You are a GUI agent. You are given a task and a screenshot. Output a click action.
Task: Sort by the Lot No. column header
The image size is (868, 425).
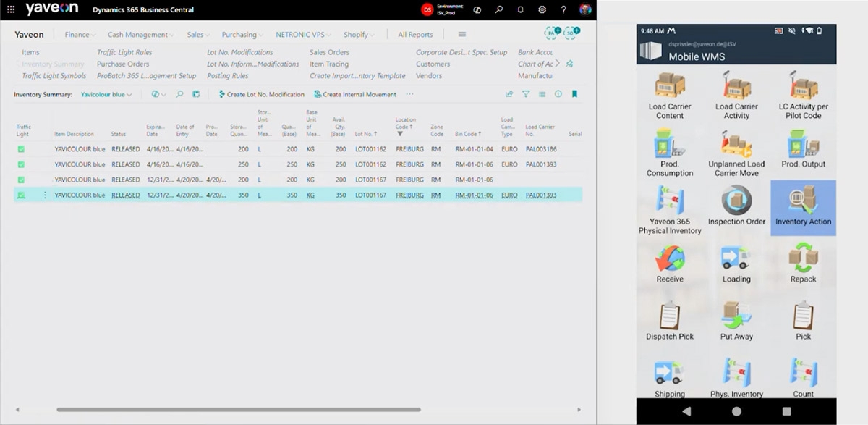(366, 134)
